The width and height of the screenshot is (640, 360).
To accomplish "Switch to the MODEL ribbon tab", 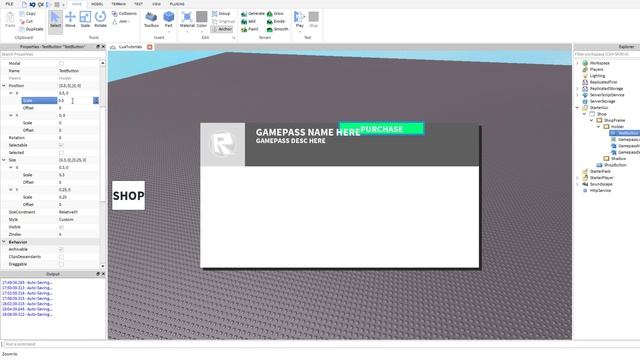I will coord(97,4).
